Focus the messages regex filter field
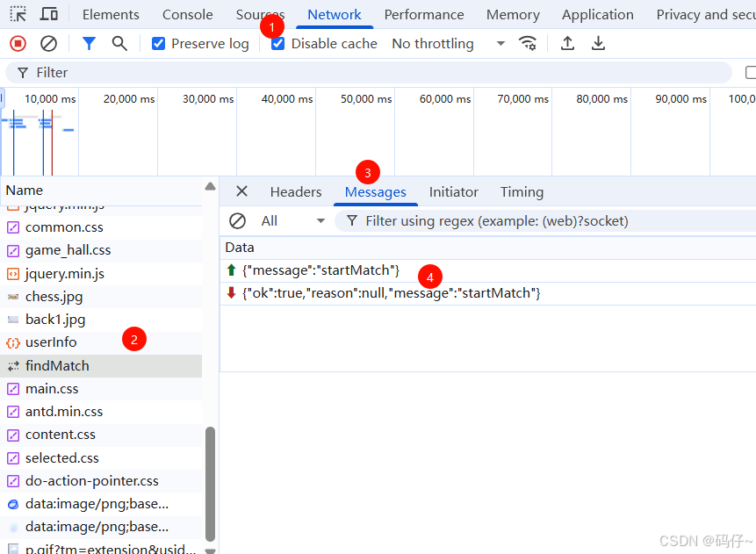The width and height of the screenshot is (756, 554). [544, 221]
